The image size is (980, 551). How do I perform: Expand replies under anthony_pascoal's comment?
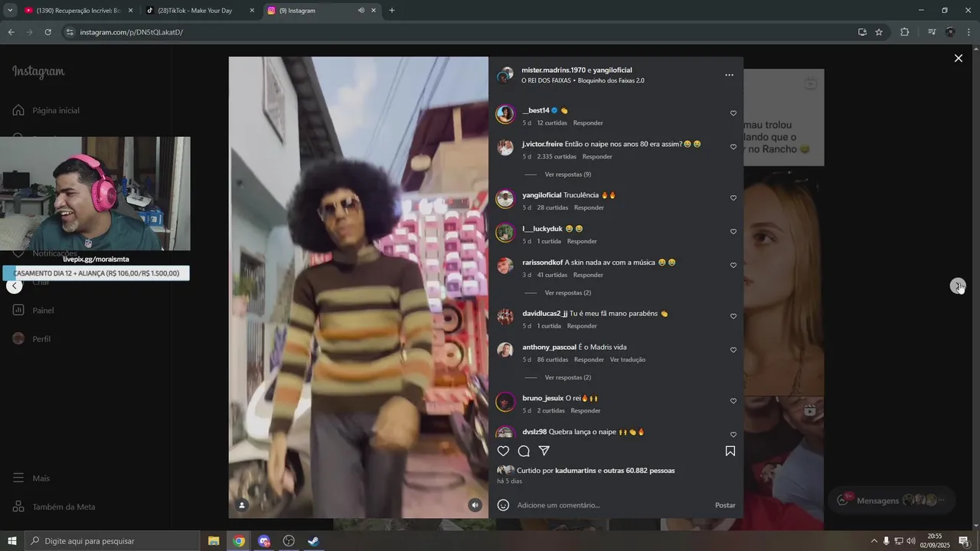(x=567, y=378)
